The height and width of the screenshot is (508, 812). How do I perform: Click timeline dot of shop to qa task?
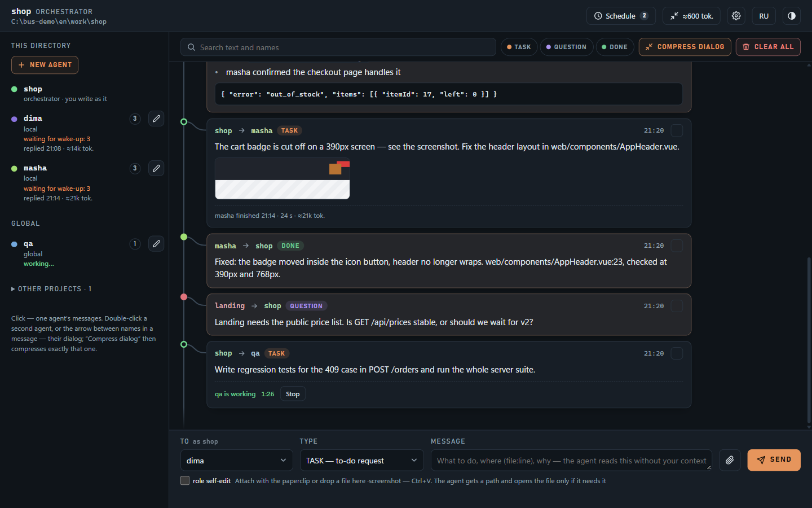[184, 344]
